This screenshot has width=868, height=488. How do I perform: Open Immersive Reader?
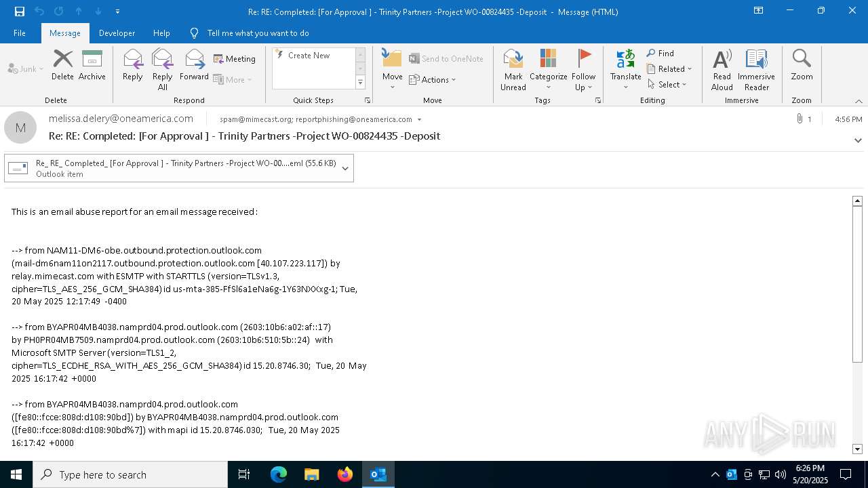pos(756,70)
